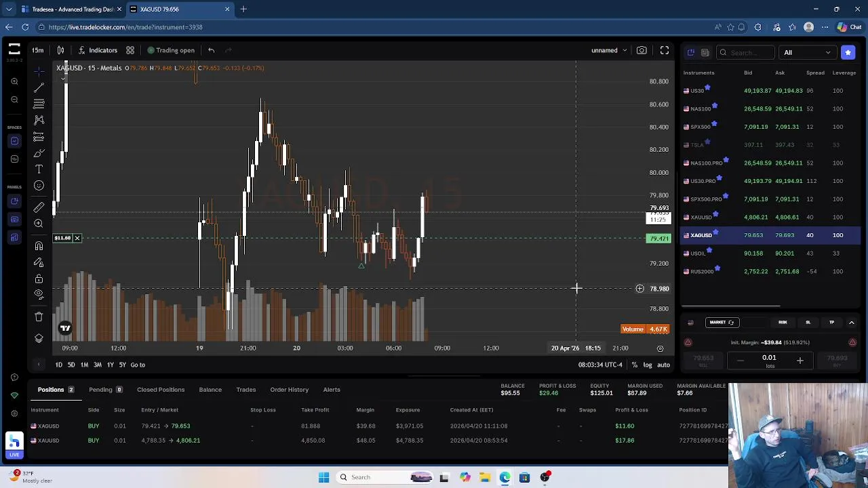Click the Windows Start button
The width and height of the screenshot is (868, 488).
323,477
